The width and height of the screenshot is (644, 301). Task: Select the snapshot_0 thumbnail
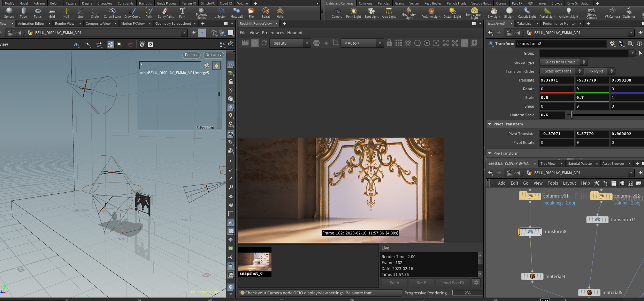coord(254,262)
